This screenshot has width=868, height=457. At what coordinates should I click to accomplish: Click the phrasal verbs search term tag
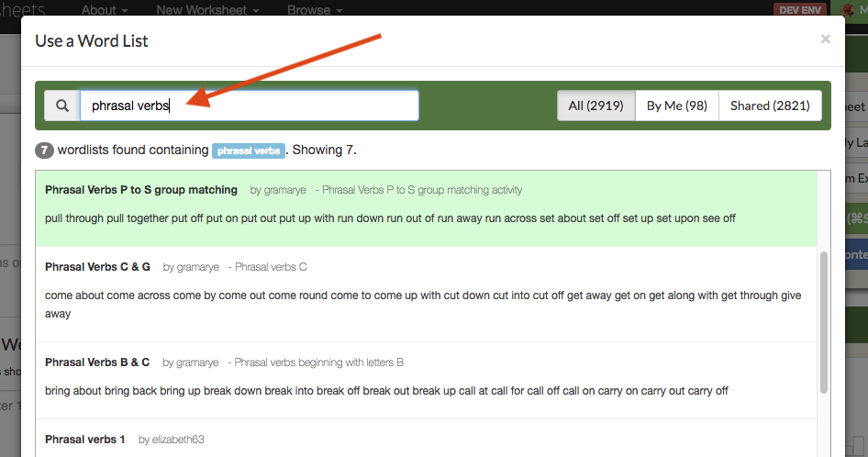point(249,150)
